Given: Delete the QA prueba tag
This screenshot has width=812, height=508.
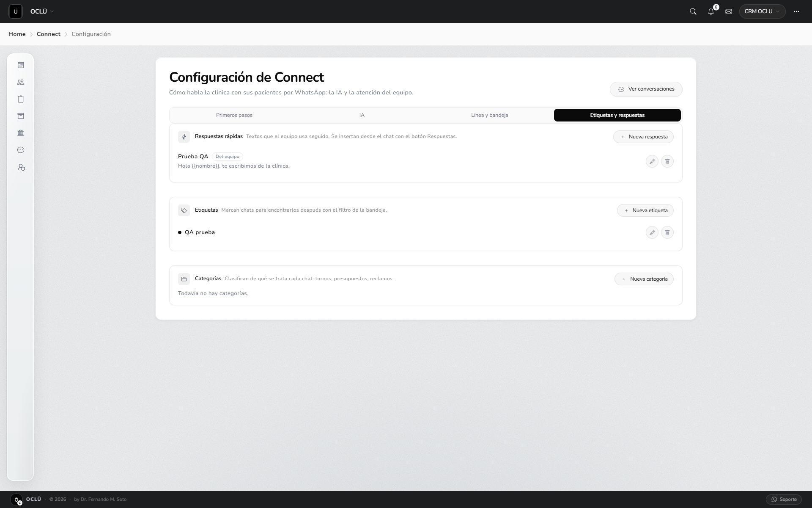Looking at the screenshot, I should [667, 232].
